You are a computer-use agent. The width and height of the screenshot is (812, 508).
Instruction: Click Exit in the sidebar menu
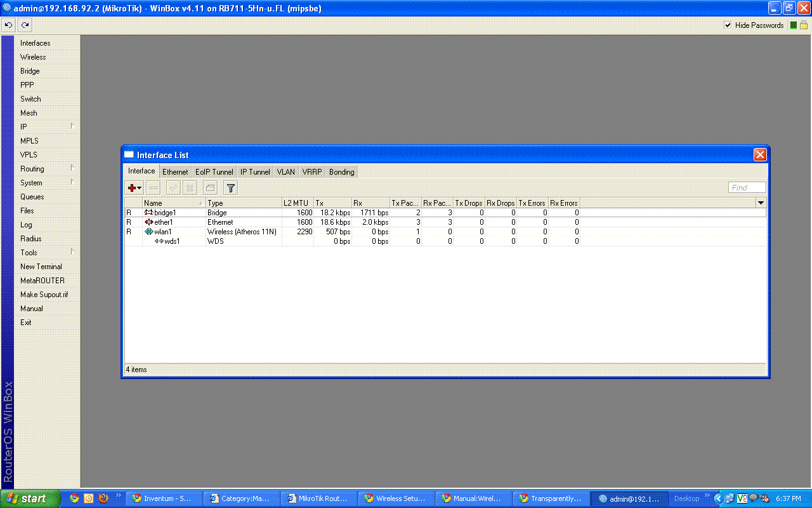pos(48,323)
